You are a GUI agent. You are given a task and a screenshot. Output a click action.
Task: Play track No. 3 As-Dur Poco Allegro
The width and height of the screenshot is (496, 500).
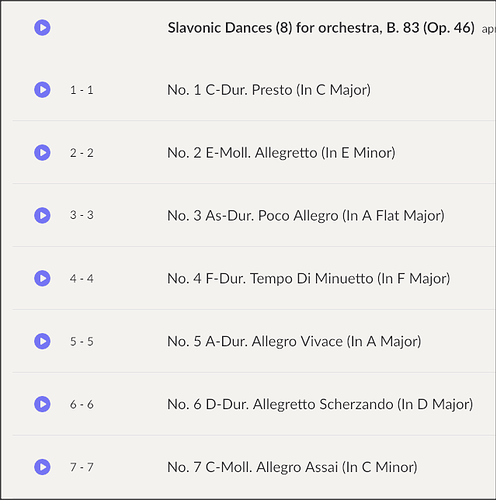click(x=42, y=215)
